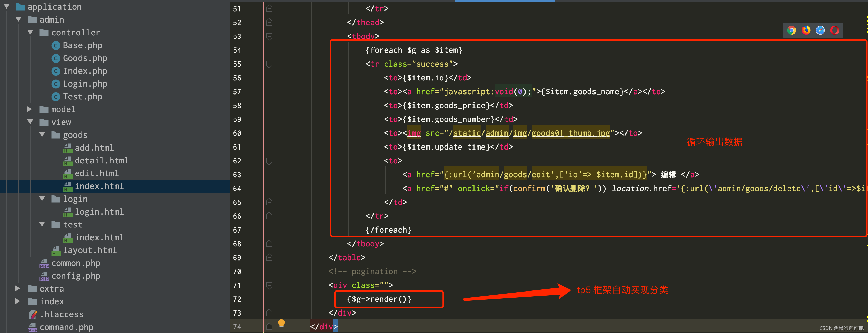This screenshot has width=868, height=333.
Task: Expand the index folder arrow
Action: 18,301
